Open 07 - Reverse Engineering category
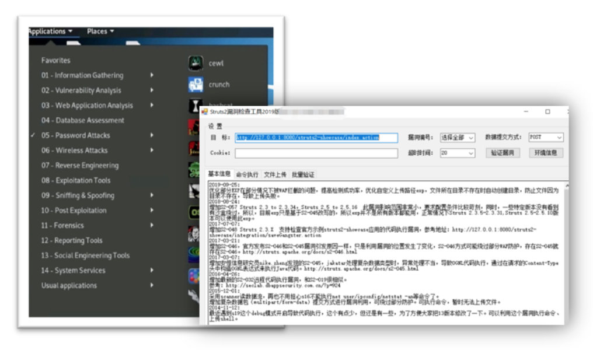 80,165
